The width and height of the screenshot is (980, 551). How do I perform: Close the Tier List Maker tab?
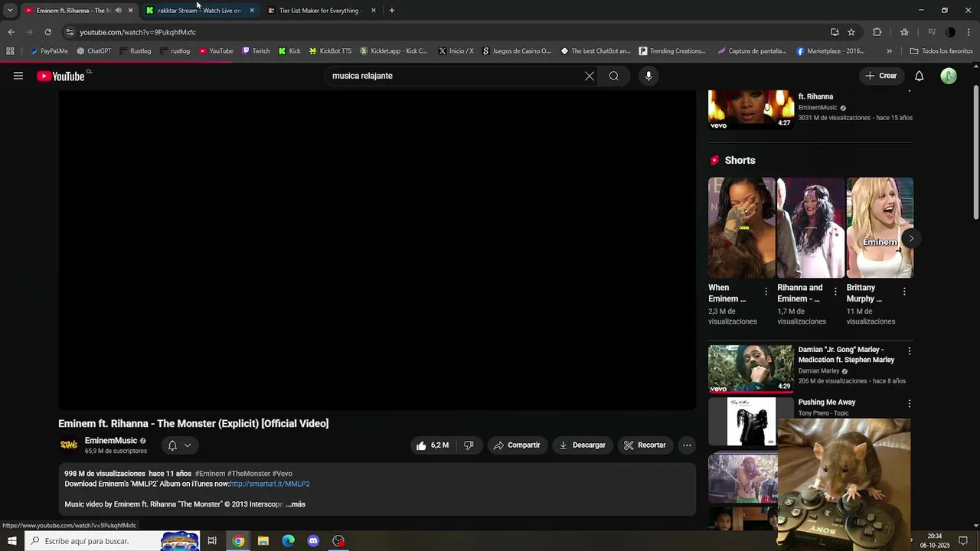(374, 11)
